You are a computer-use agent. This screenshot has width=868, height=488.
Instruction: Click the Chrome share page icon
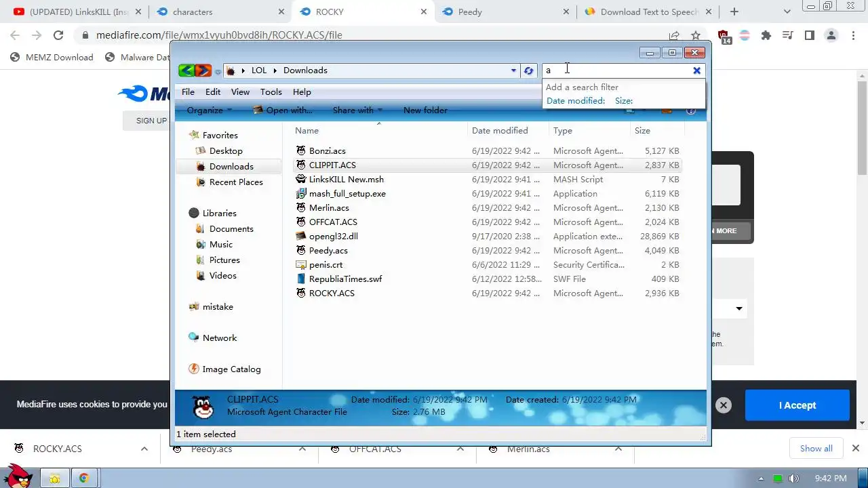coord(674,35)
